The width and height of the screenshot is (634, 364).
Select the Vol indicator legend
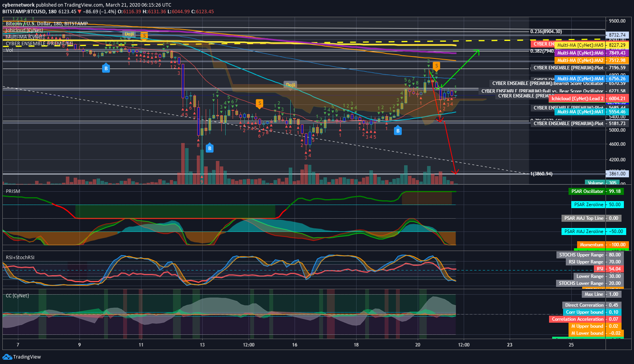pyautogui.click(x=9, y=50)
